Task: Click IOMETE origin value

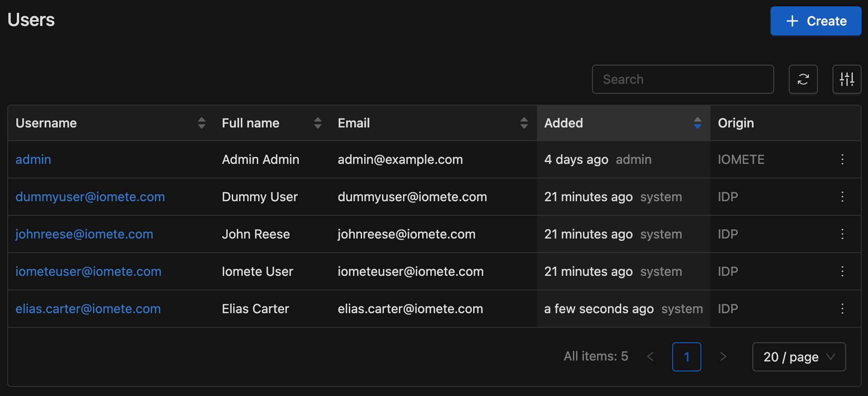Action: coord(741,159)
